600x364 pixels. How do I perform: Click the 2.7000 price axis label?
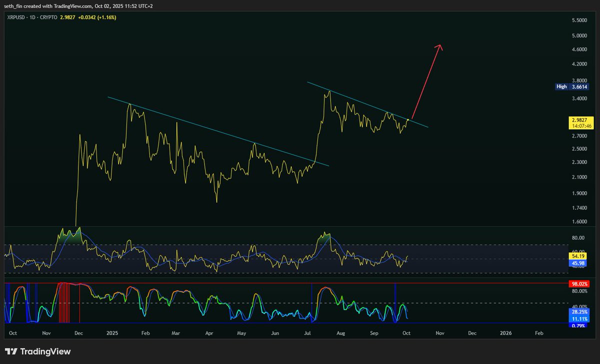[x=579, y=136]
